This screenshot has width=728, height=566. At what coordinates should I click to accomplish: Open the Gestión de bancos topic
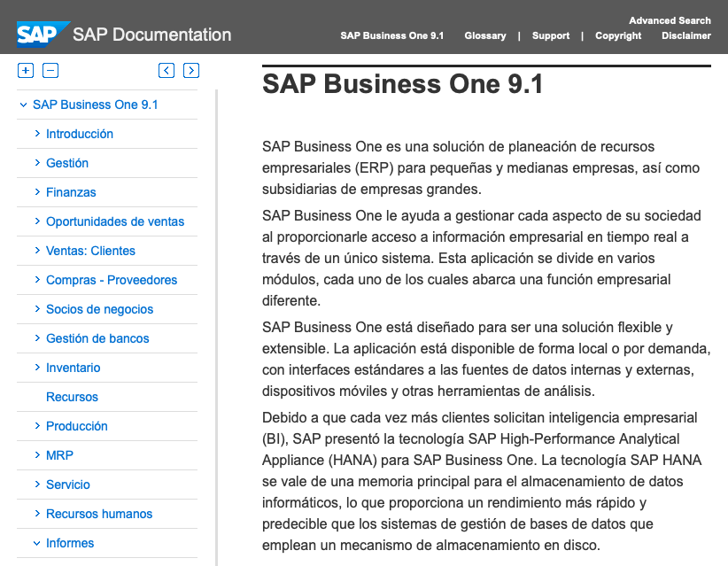(97, 339)
